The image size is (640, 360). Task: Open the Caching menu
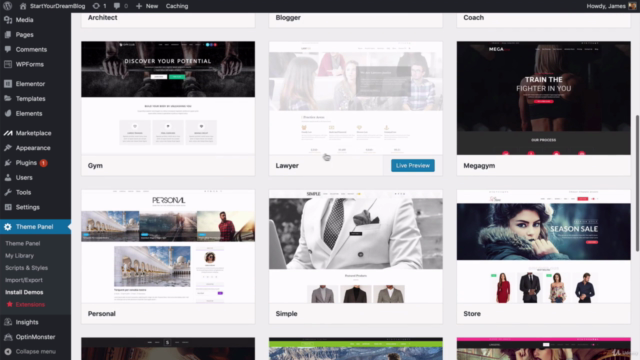177,6
